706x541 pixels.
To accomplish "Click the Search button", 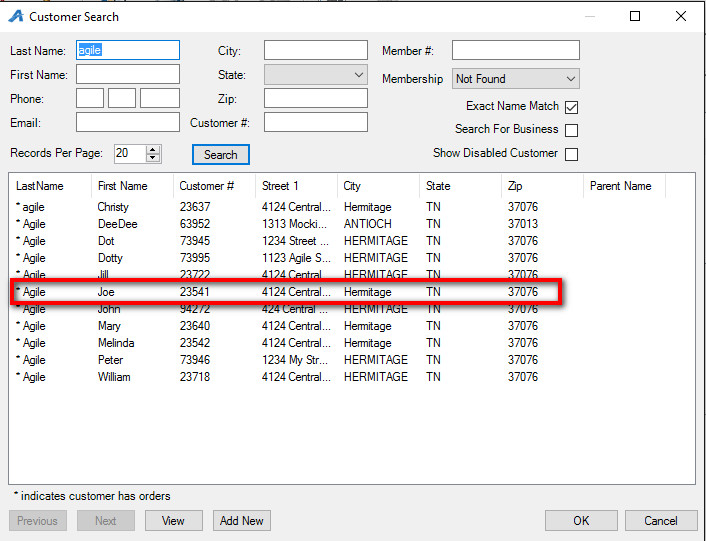I will pos(221,154).
